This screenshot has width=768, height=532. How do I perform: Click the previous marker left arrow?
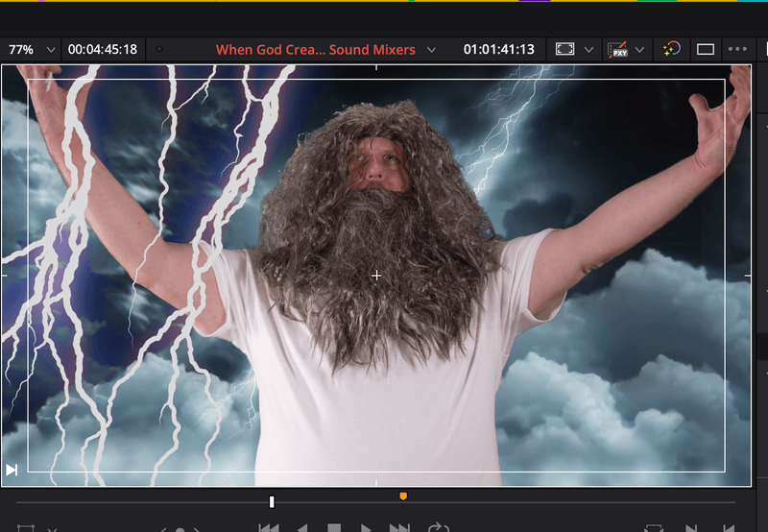point(163,529)
